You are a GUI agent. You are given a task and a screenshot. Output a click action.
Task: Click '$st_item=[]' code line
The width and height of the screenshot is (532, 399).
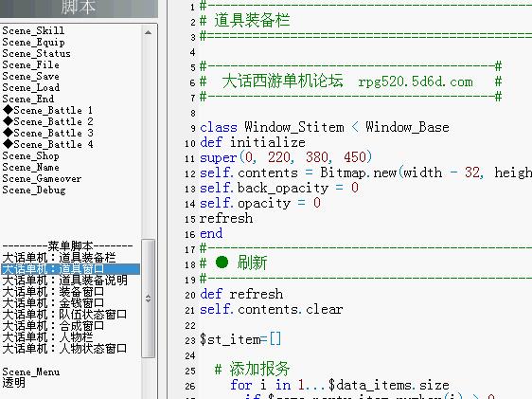tap(240, 339)
